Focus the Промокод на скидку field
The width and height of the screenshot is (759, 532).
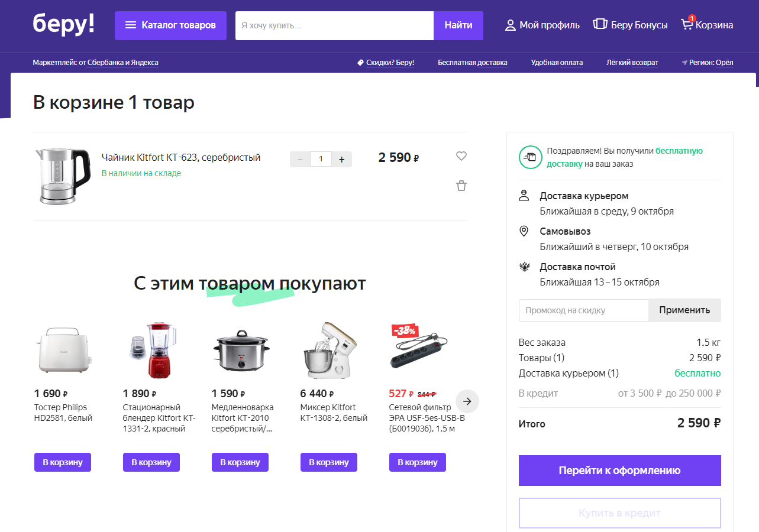tap(584, 310)
